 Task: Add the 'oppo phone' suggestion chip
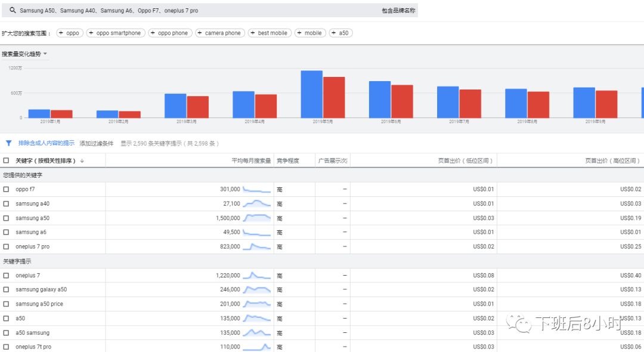[170, 33]
